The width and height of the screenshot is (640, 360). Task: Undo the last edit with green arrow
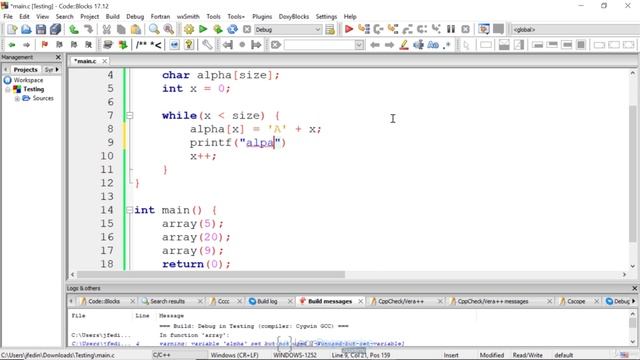[x=74, y=29]
